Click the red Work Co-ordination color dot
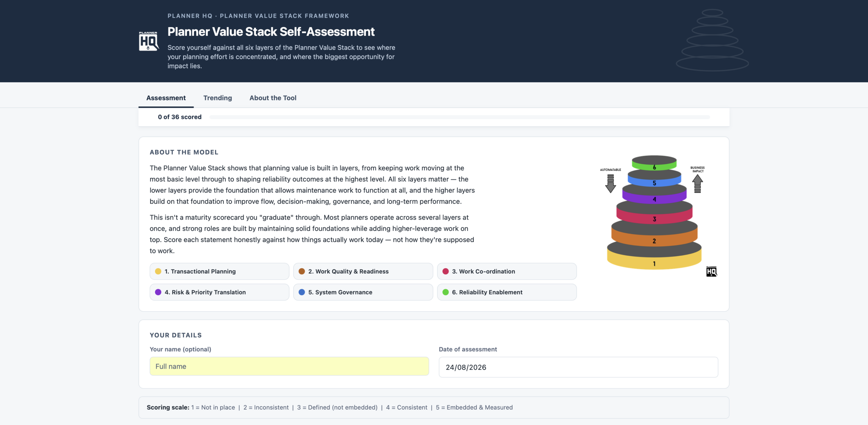The width and height of the screenshot is (868, 425). coord(446,271)
